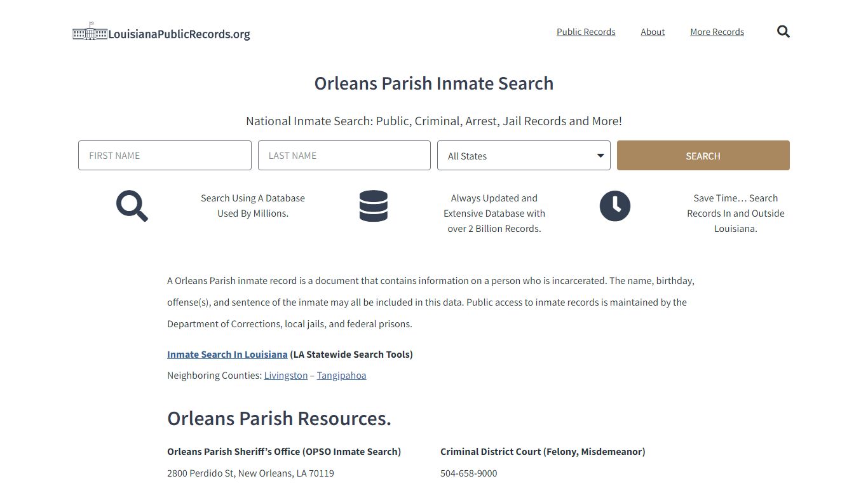Click over 2 Billion Records text
The height and width of the screenshot is (488, 868).
[x=494, y=229]
